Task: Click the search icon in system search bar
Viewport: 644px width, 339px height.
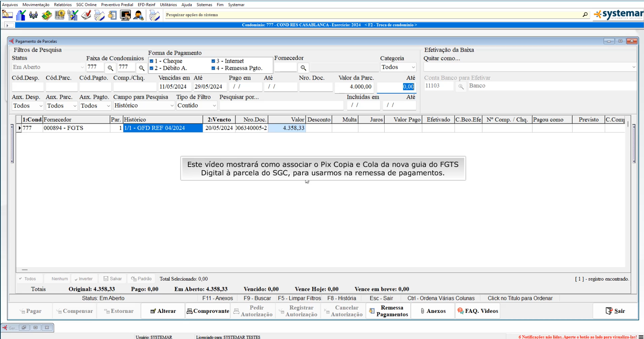Action: (585, 15)
